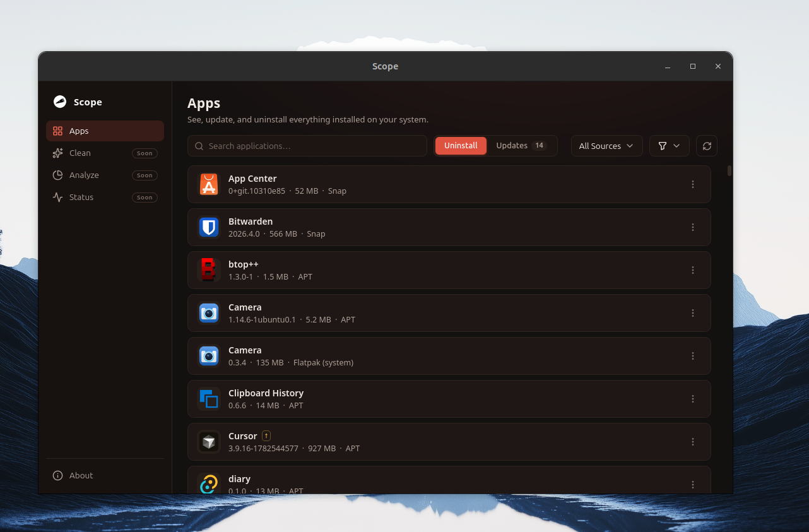
Task: Focus the Search applications field
Action: (307, 146)
